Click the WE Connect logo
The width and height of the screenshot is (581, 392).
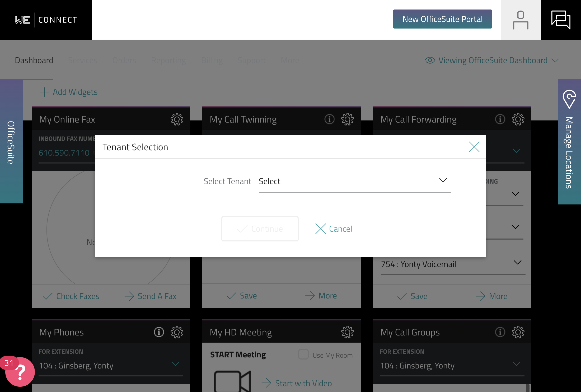[x=46, y=20]
